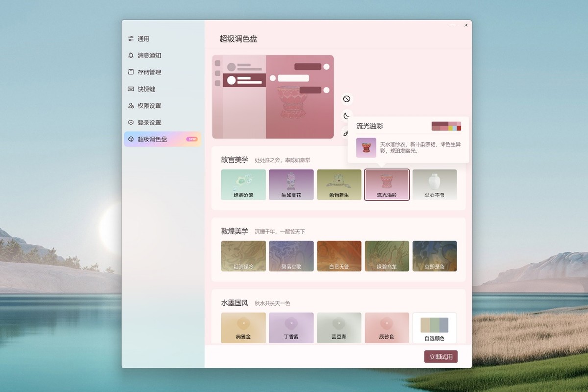Select the brush customization icon beside the preview
This screenshot has width=588, height=392.
tap(347, 133)
